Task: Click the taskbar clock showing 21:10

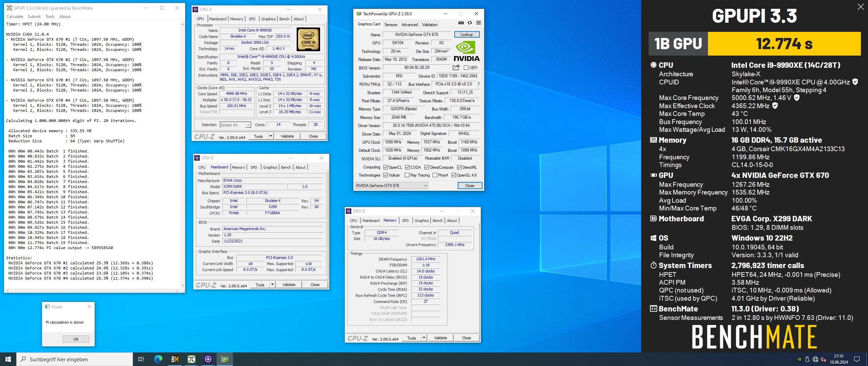Action: click(x=839, y=359)
